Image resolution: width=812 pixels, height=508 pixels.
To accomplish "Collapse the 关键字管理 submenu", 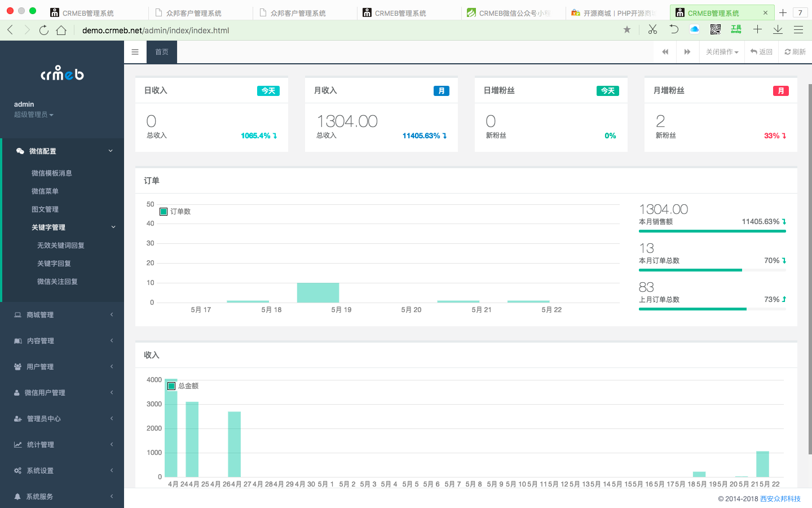I will (72, 227).
